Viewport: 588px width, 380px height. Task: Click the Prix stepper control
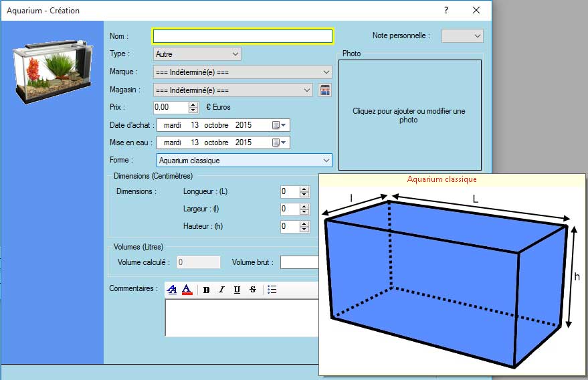[x=193, y=107]
